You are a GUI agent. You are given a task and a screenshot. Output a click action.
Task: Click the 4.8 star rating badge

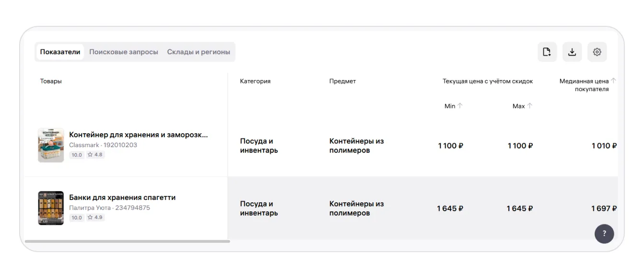tap(95, 155)
